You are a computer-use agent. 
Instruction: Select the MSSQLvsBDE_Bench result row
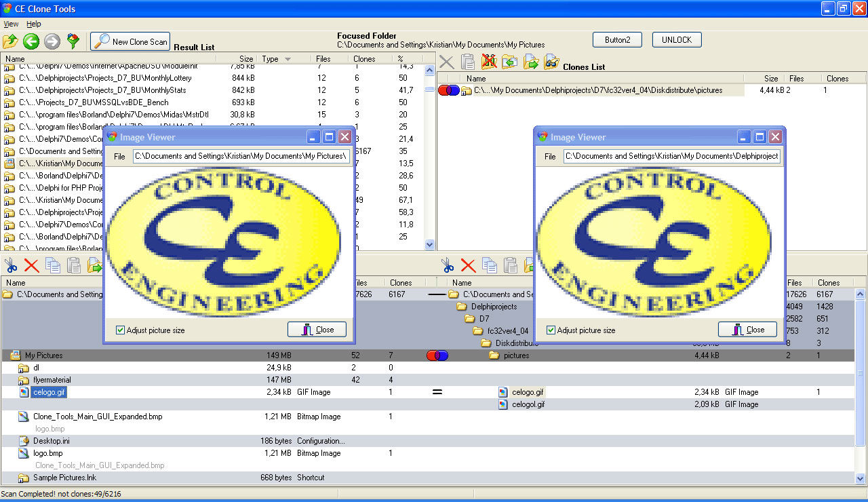(212, 102)
